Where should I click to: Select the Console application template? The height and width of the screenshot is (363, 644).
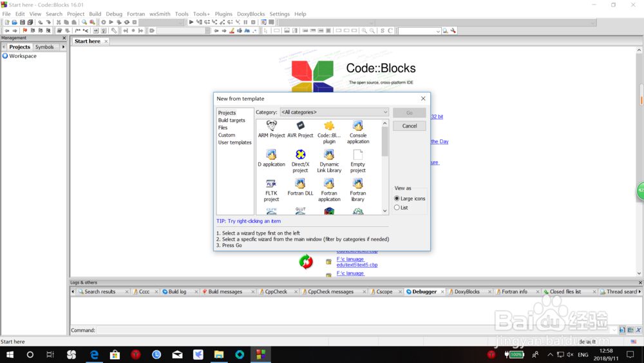(357, 132)
